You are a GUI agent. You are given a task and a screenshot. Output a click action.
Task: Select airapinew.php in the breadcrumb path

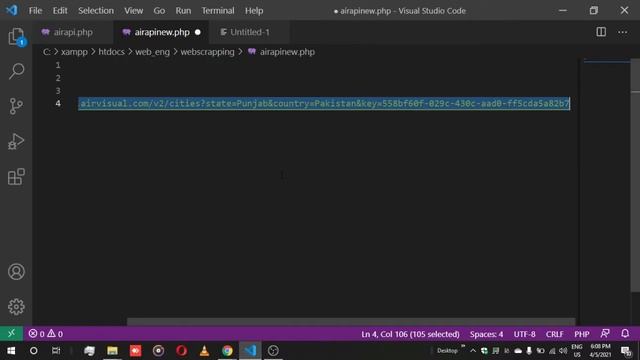pos(287,52)
